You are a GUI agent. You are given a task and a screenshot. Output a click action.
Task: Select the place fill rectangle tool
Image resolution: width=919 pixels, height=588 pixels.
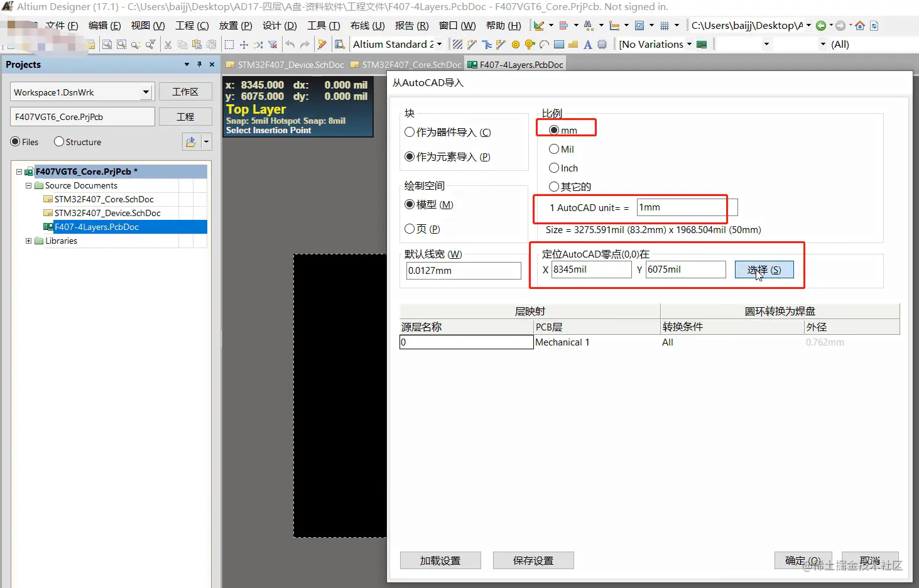[558, 45]
